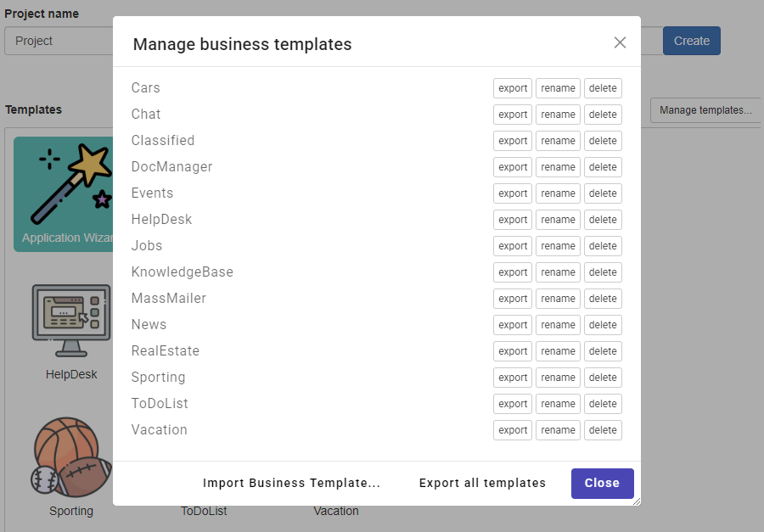Export the Vacation template
The width and height of the screenshot is (764, 532).
[x=513, y=430]
